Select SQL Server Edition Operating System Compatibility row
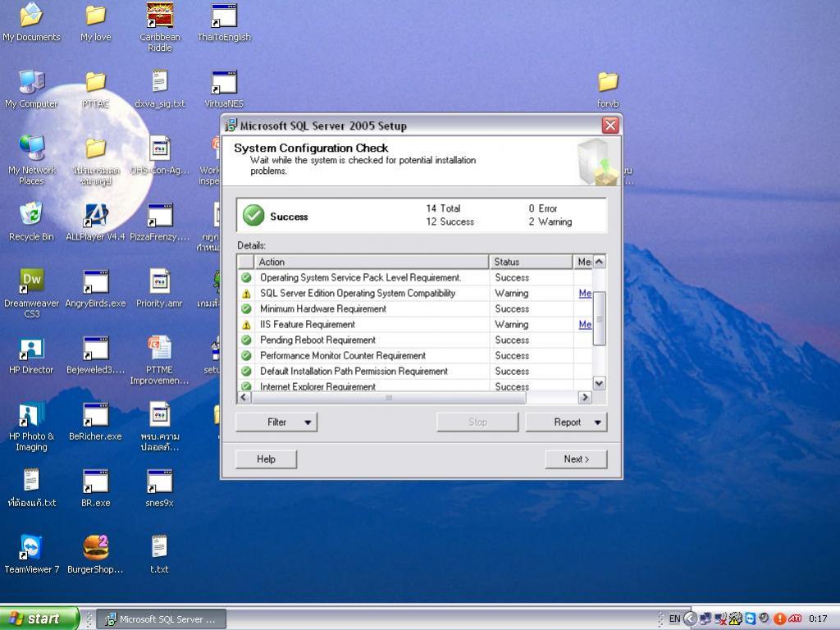The height and width of the screenshot is (630, 840). tap(415, 293)
